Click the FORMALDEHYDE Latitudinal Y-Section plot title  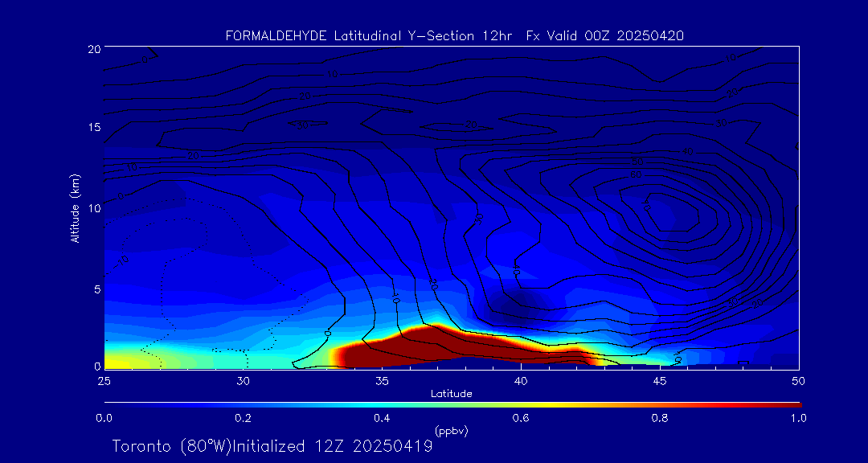[x=454, y=36]
